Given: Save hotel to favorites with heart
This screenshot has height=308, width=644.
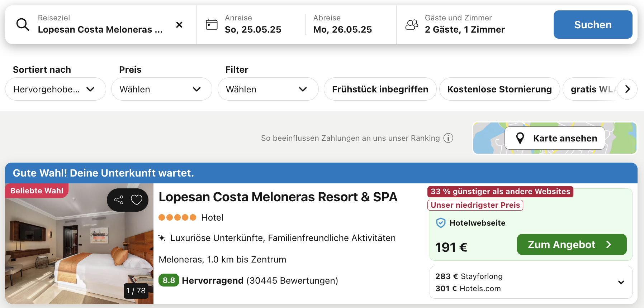Looking at the screenshot, I should pos(137,200).
